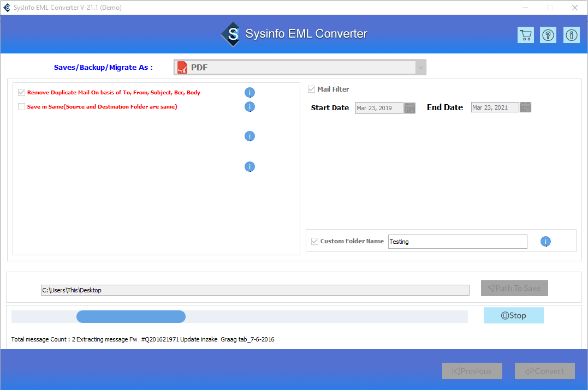This screenshot has width=588, height=390.
Task: Toggle Remove Duplicate Mail checkbox
Action: pyautogui.click(x=21, y=92)
